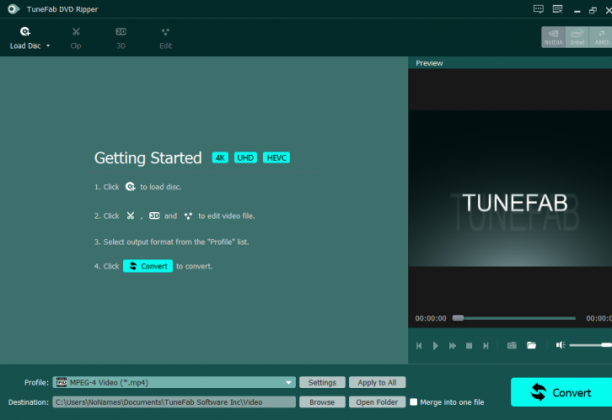Toggle AMD hardware acceleration

[601, 37]
